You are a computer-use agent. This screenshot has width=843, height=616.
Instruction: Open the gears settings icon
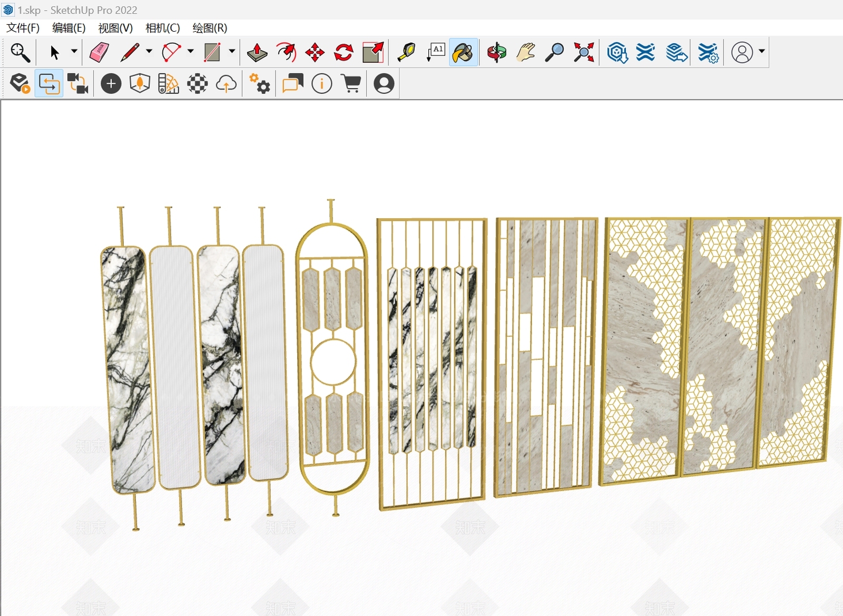click(x=260, y=83)
